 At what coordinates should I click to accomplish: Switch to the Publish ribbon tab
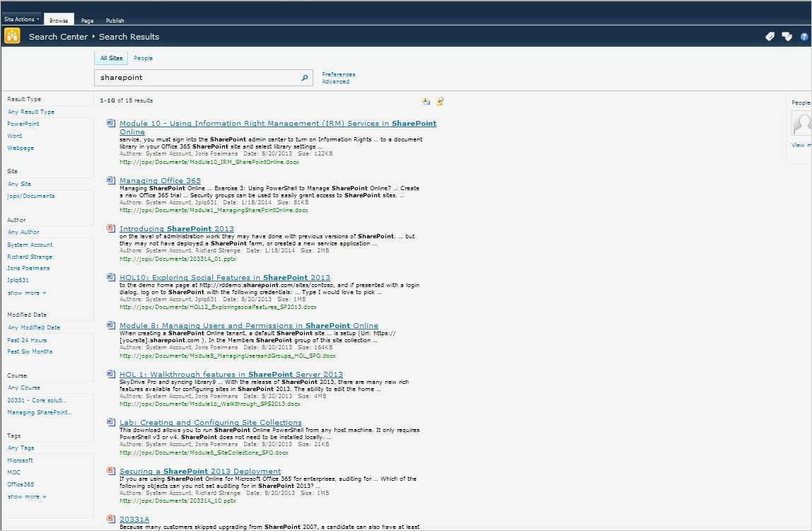pyautogui.click(x=115, y=21)
